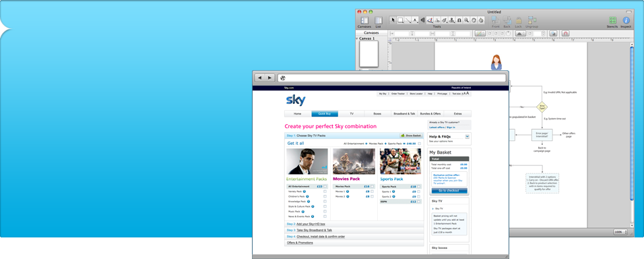Tick the Movies 1 checkbox

tap(372, 192)
